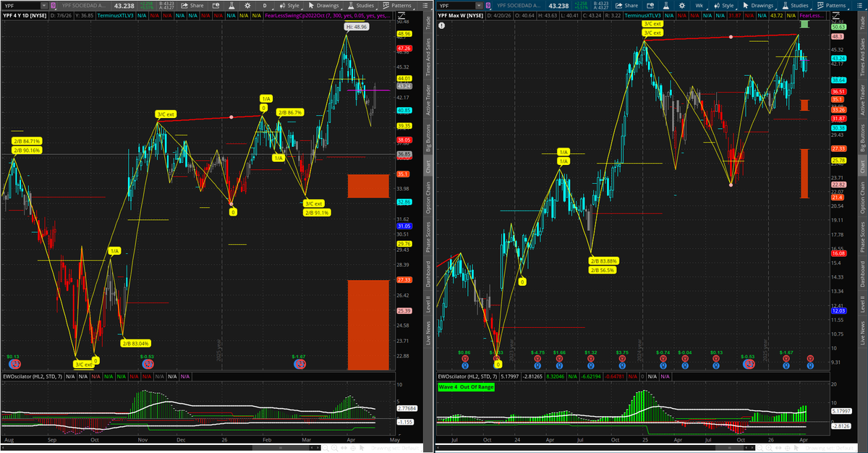The width and height of the screenshot is (868, 453).
Task: Open Big Buttons side tab, left chart
Action: tap(428, 136)
